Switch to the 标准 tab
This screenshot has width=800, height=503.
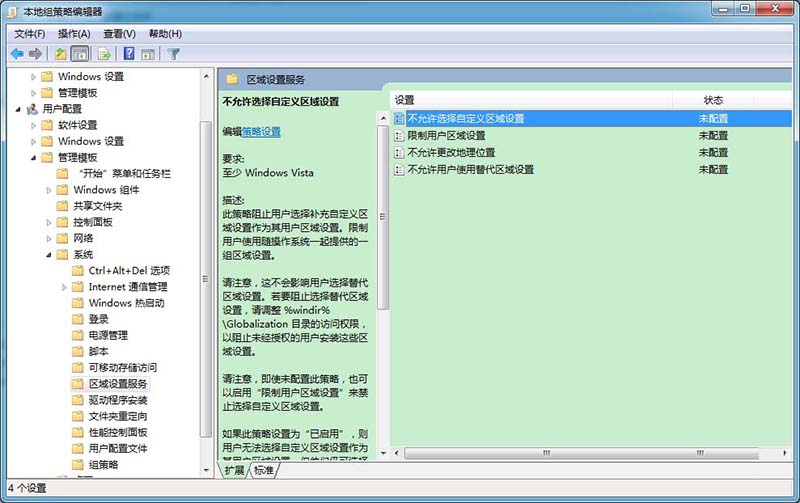click(x=263, y=470)
